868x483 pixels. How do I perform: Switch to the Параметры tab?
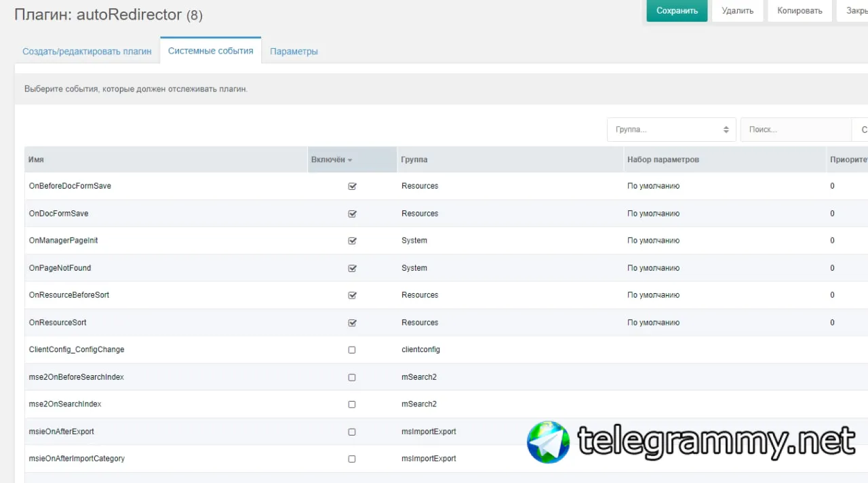294,52
